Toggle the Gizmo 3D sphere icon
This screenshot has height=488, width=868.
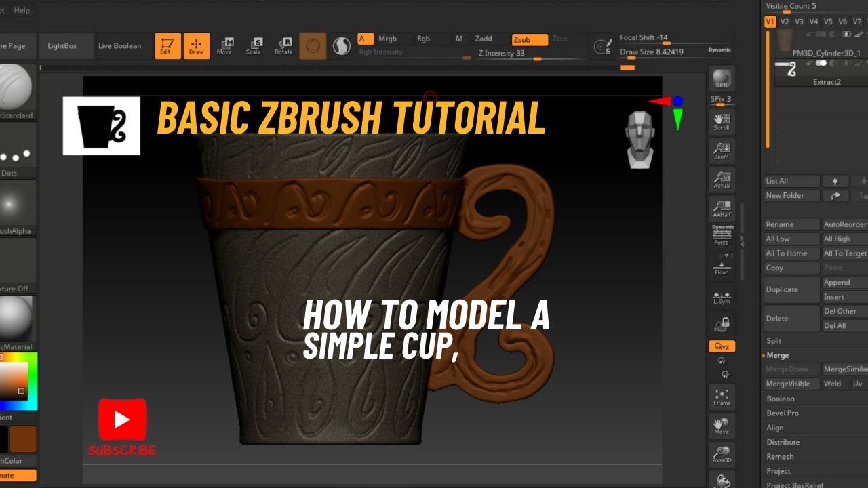(x=313, y=46)
